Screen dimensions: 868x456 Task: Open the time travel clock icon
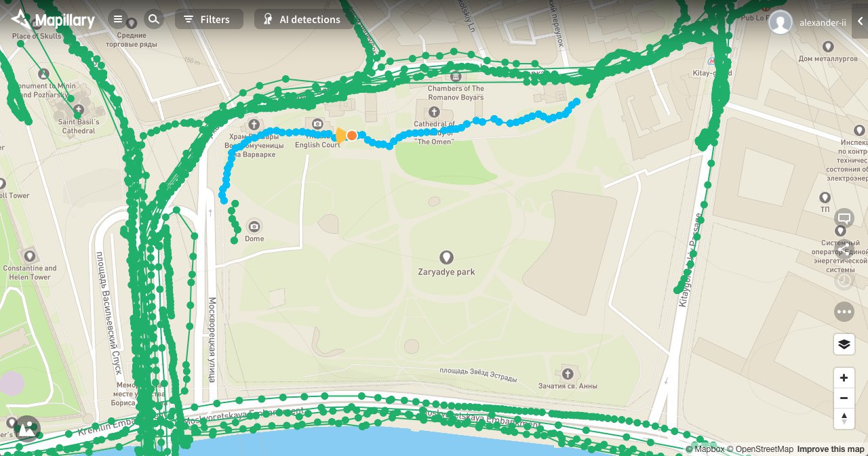[844, 281]
